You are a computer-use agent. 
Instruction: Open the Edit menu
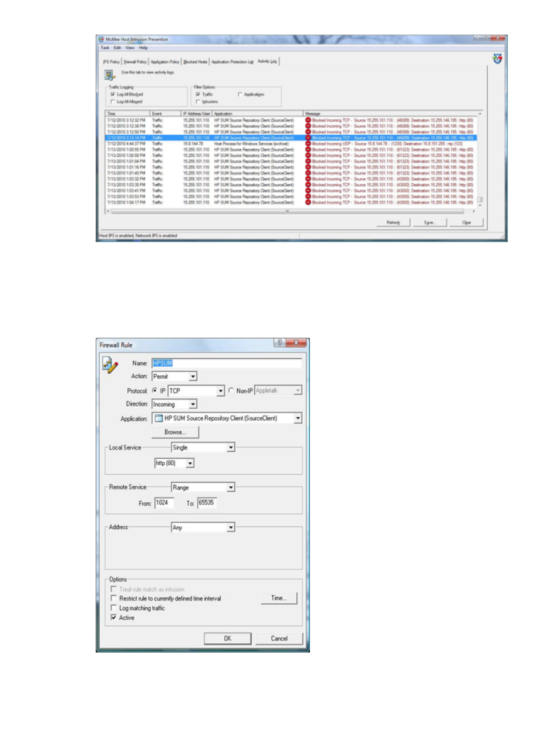[x=117, y=48]
